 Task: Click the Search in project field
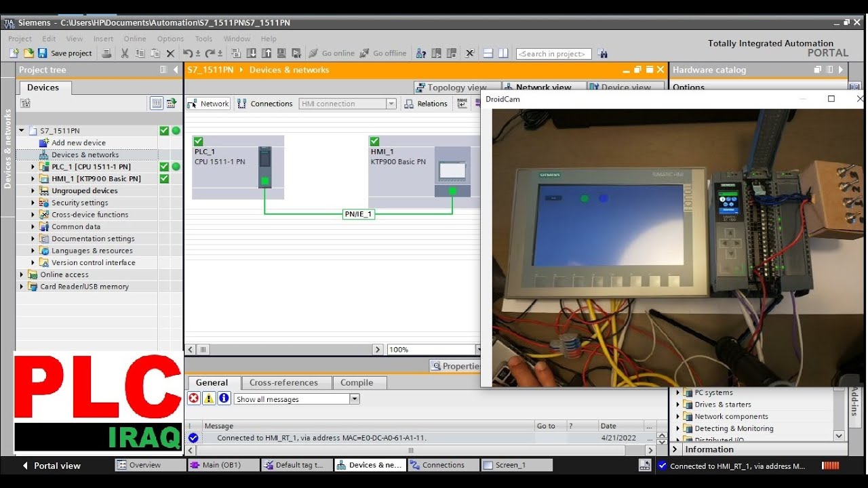click(553, 54)
